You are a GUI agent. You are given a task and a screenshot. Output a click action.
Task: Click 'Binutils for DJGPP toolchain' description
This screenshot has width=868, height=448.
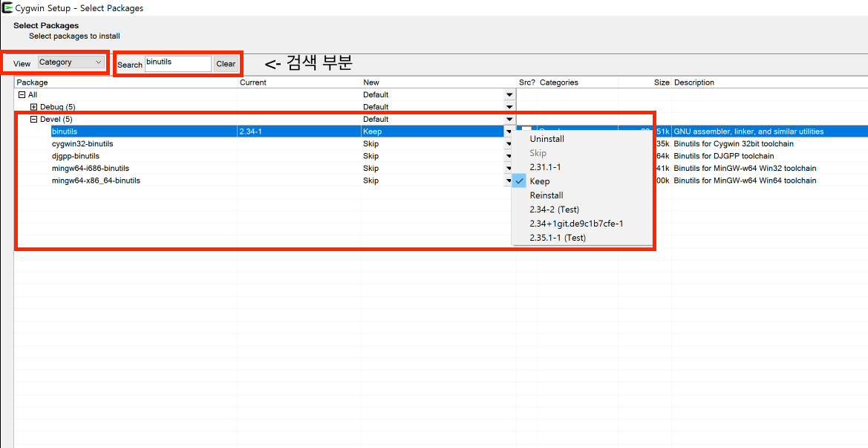point(723,156)
